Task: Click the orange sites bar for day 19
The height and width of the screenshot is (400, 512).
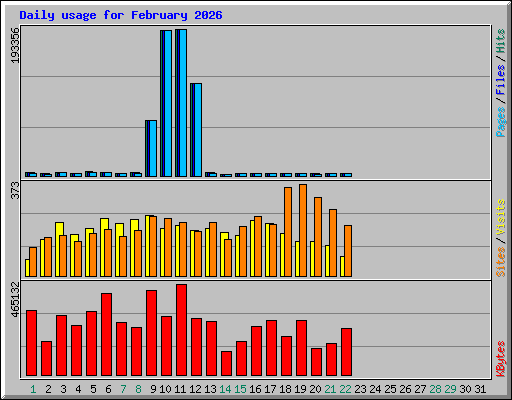Action: click(303, 230)
